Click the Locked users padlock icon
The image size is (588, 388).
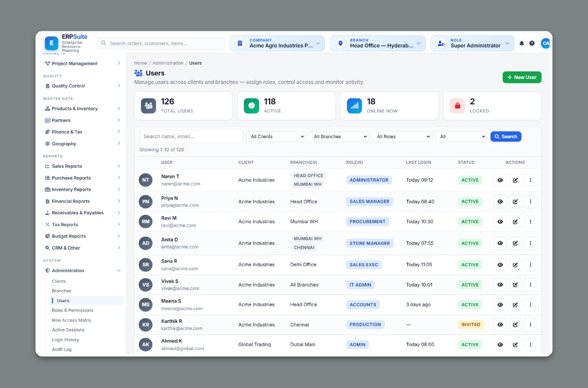click(x=458, y=106)
